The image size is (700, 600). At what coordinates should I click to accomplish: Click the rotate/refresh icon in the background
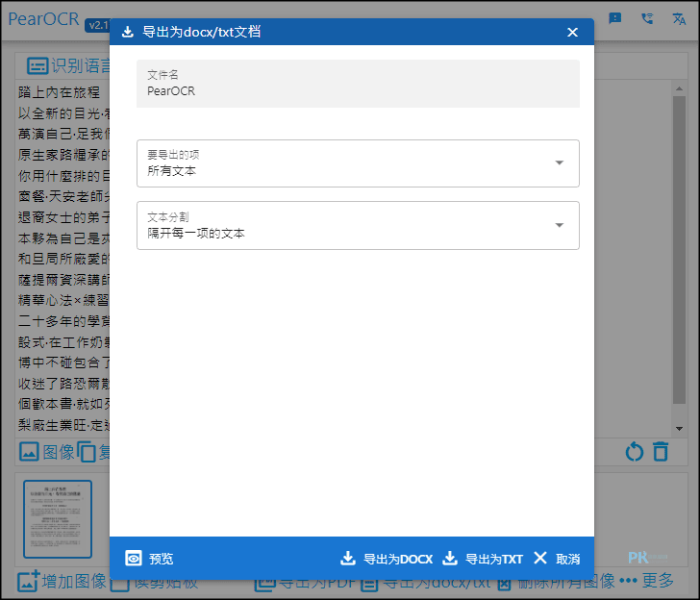[x=635, y=452]
